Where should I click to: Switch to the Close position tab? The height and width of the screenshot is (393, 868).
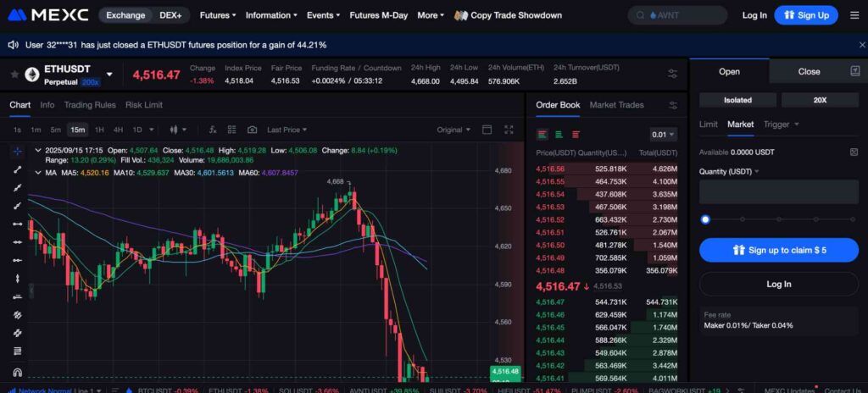tap(809, 71)
